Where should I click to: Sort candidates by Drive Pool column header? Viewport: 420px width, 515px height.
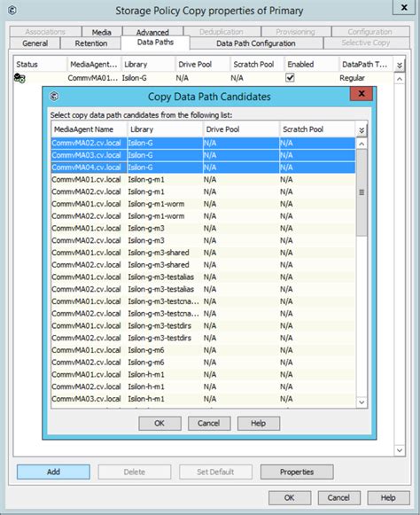241,129
